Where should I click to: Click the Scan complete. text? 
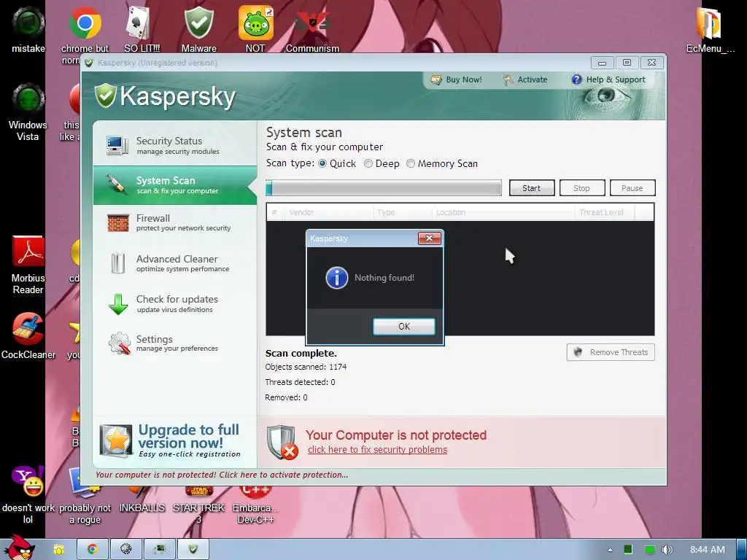(301, 354)
